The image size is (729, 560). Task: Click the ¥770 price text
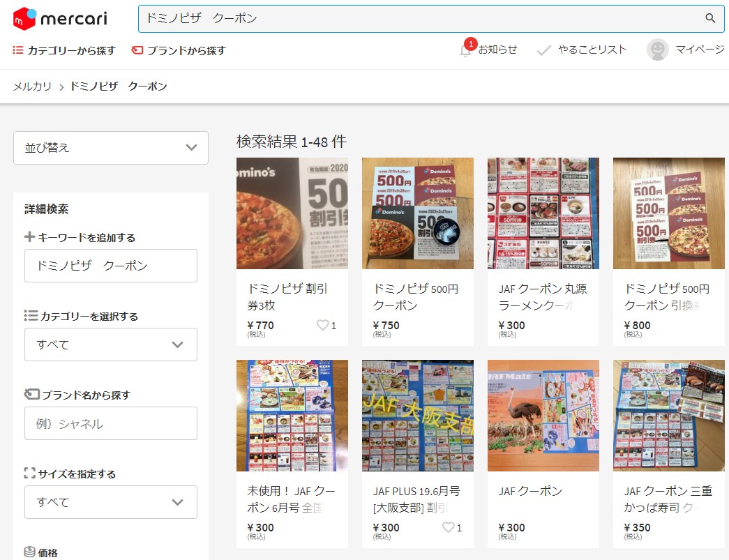pos(260,325)
